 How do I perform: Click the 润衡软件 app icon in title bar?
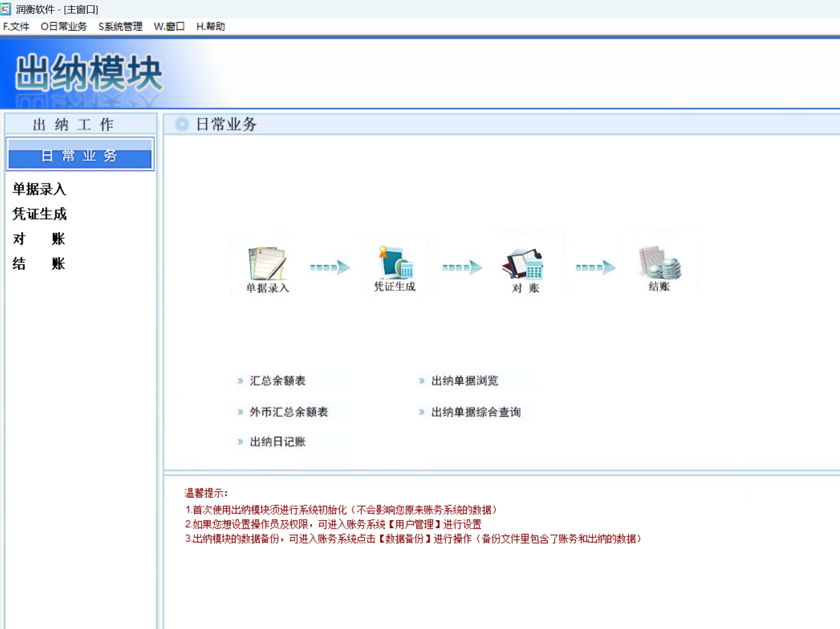coord(5,9)
